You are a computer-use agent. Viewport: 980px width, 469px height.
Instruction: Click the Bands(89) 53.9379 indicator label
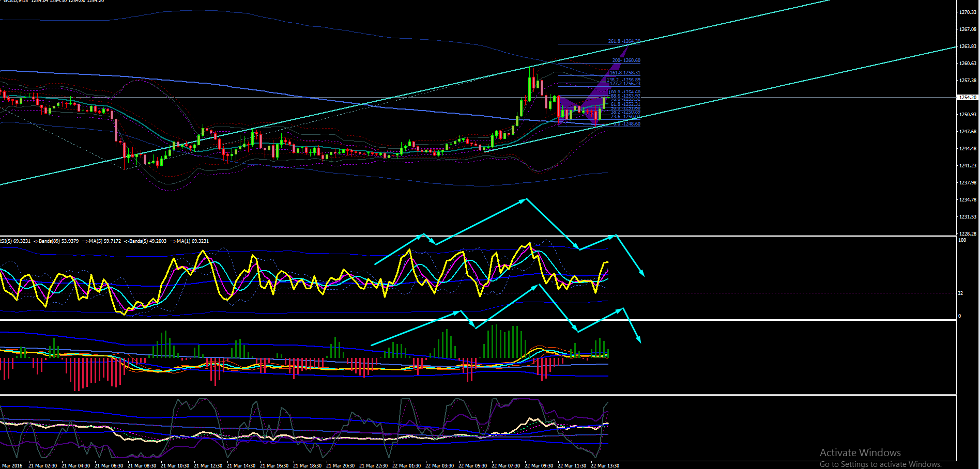56,241
